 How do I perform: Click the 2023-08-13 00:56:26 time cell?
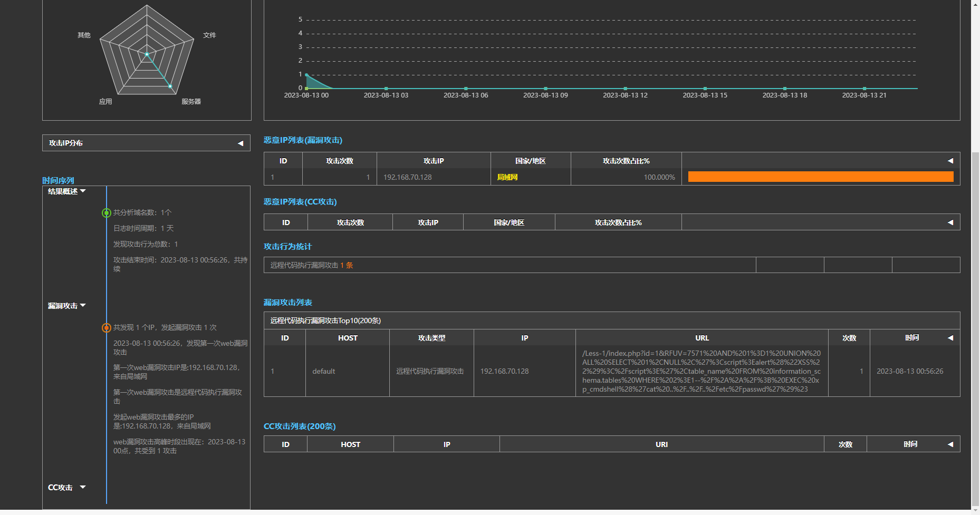click(x=915, y=371)
